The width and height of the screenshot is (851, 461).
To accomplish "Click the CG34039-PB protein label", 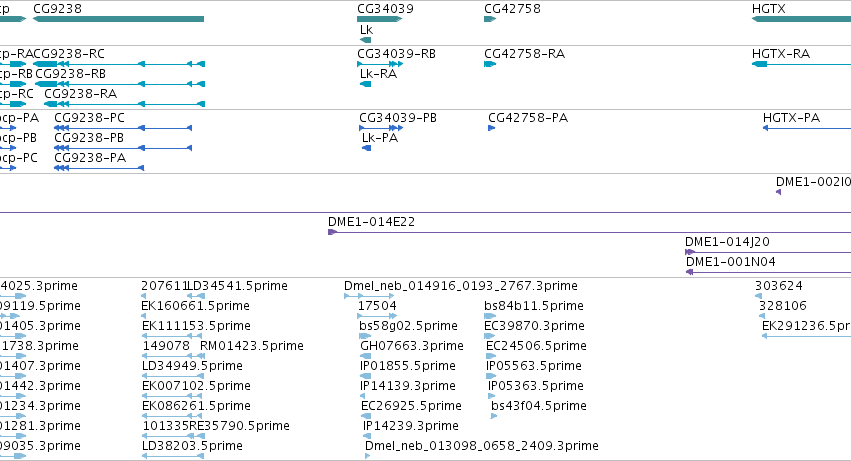I will click(x=398, y=118).
